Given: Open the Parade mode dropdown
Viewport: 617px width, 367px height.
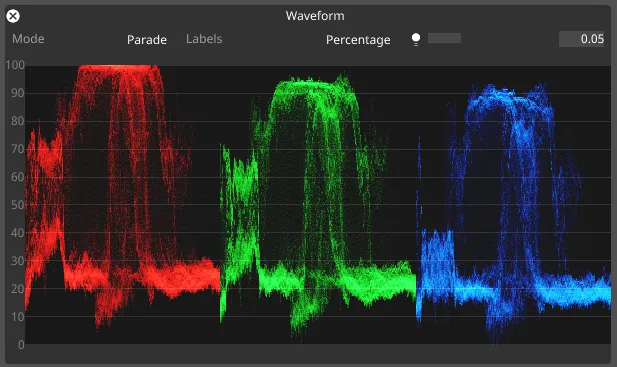Looking at the screenshot, I should 147,40.
